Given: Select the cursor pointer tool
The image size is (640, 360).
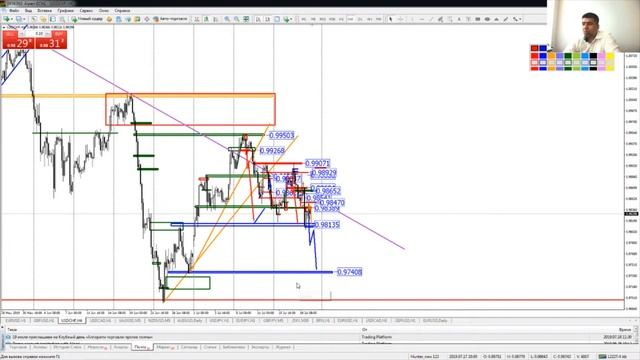Looking at the screenshot, I should tap(391, 19).
